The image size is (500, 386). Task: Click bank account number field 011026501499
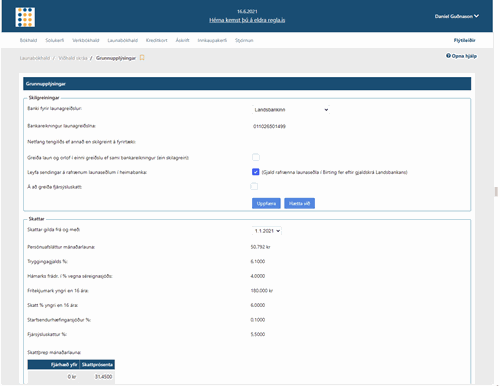pyautogui.click(x=269, y=126)
